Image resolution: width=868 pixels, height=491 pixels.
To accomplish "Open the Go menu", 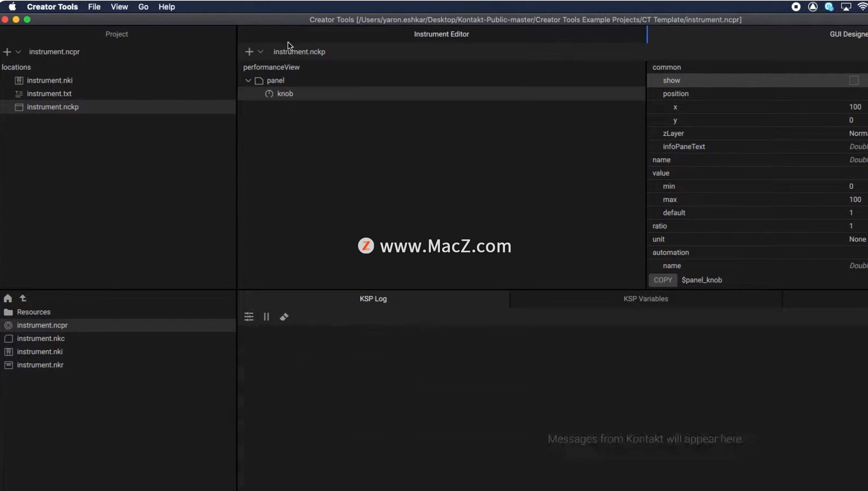I will point(143,7).
